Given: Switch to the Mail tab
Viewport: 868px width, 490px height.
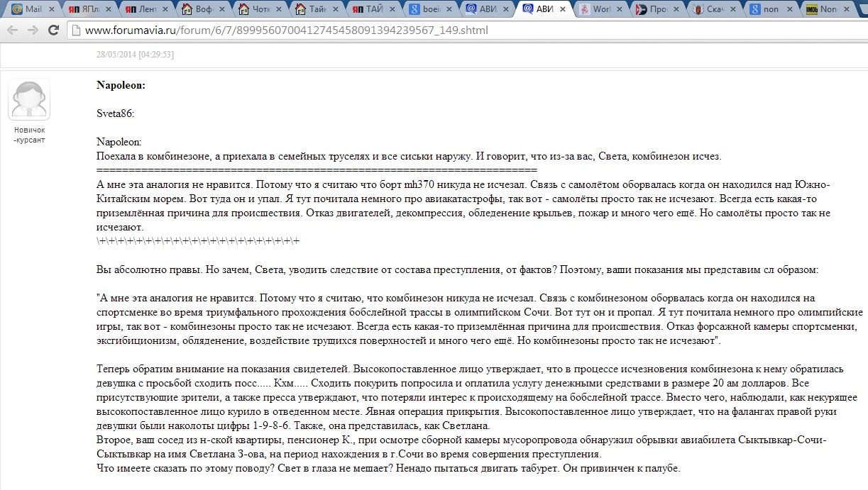Looking at the screenshot, I should [28, 9].
